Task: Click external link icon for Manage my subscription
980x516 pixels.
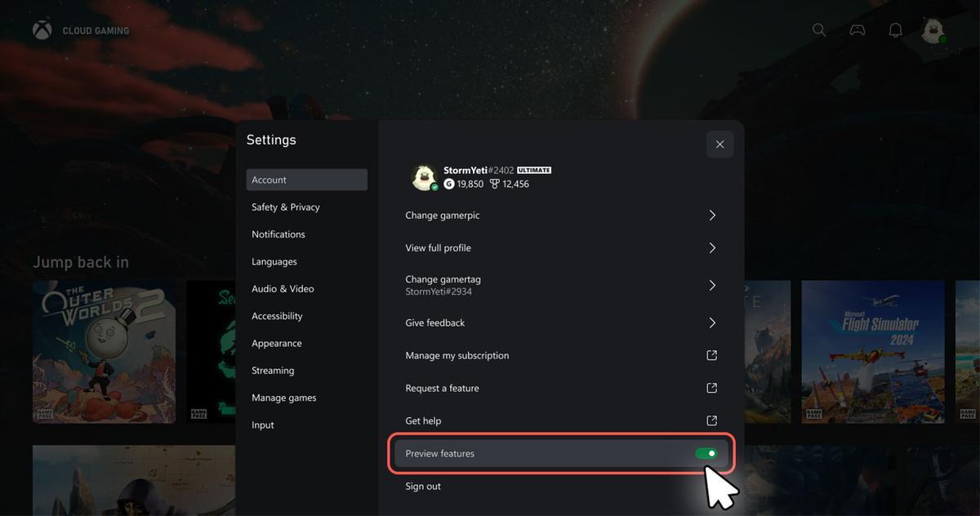Action: point(711,355)
